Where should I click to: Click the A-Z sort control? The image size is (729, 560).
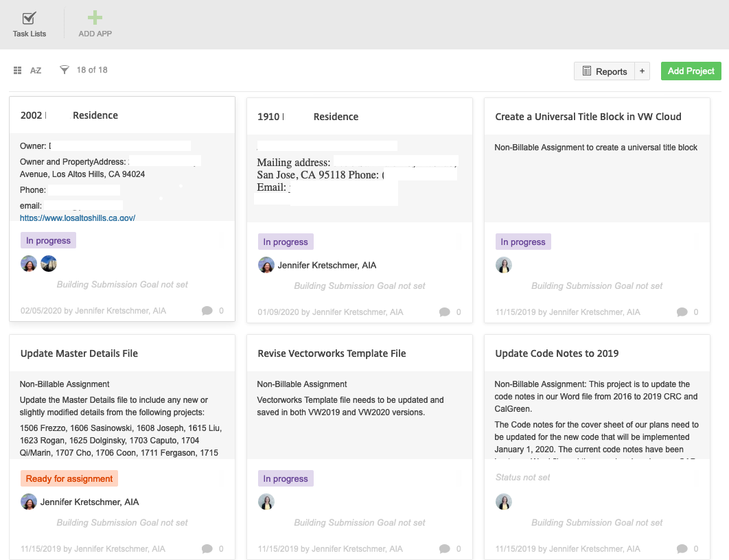pos(36,70)
